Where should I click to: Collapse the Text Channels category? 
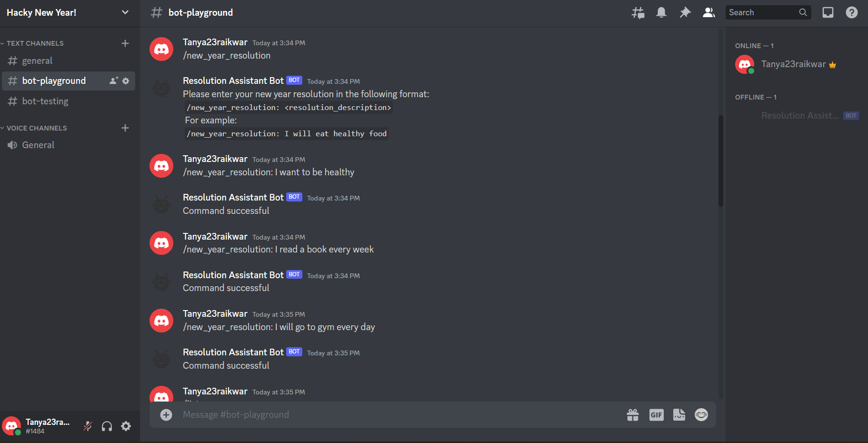tap(32, 43)
